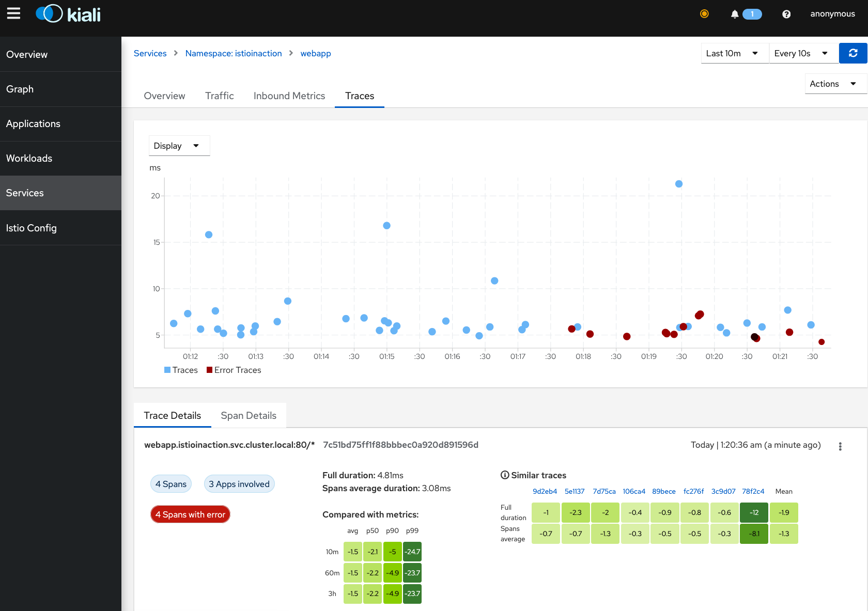This screenshot has height=611, width=868.
Task: Click the orange status indicator icon
Action: 704,14
